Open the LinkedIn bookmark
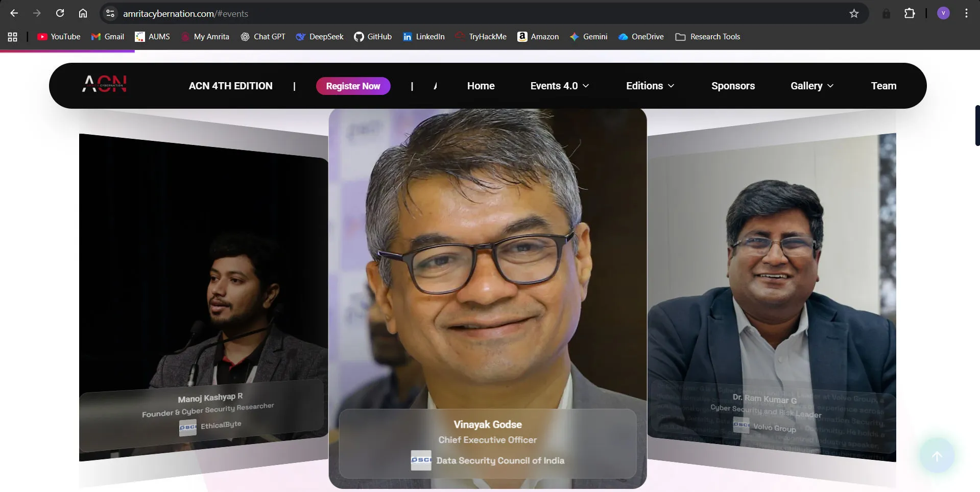Screen dimensions: 980x492 423,37
